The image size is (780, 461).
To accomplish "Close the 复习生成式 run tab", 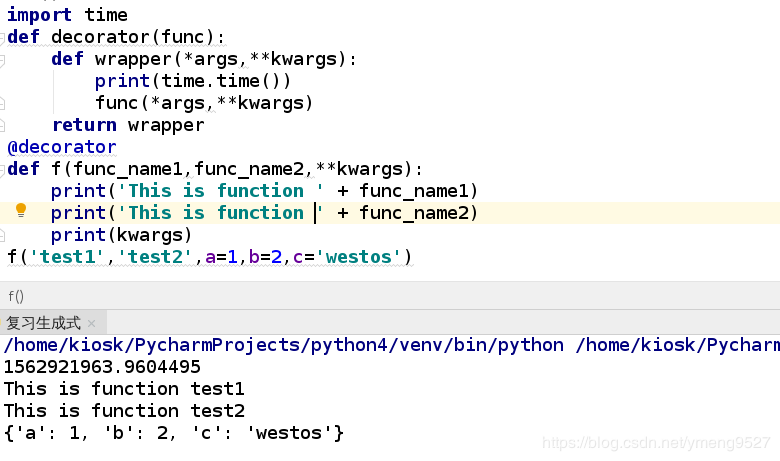I will [91, 324].
